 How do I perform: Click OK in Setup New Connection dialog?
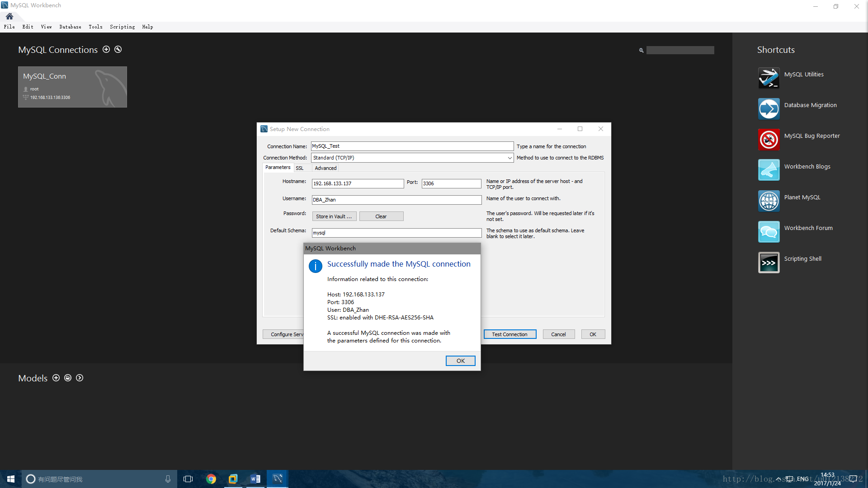(593, 334)
